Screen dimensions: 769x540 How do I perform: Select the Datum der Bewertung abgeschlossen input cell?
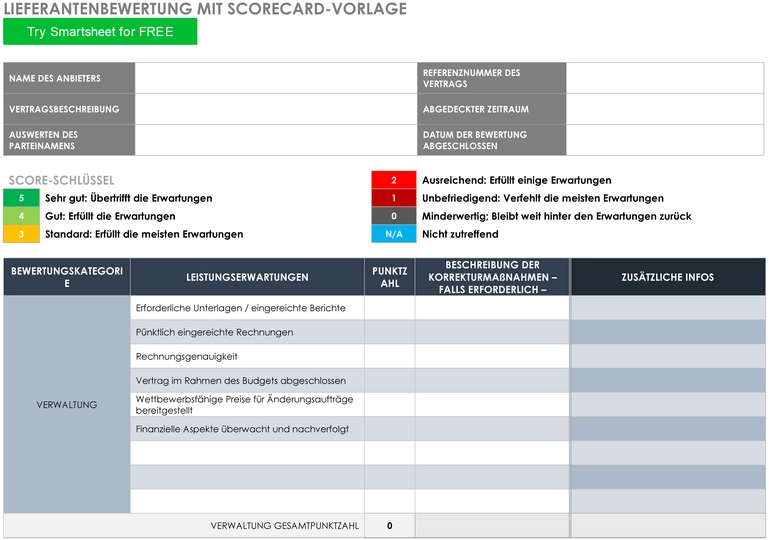665,140
